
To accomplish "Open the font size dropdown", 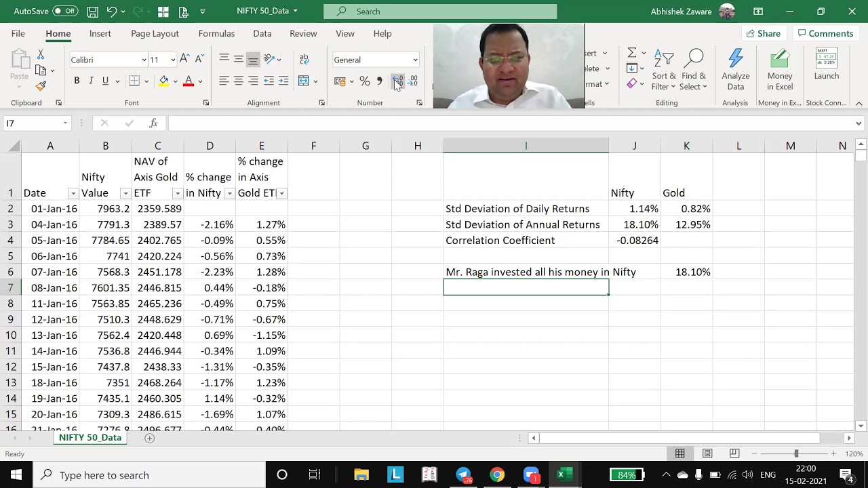I will tap(173, 60).
